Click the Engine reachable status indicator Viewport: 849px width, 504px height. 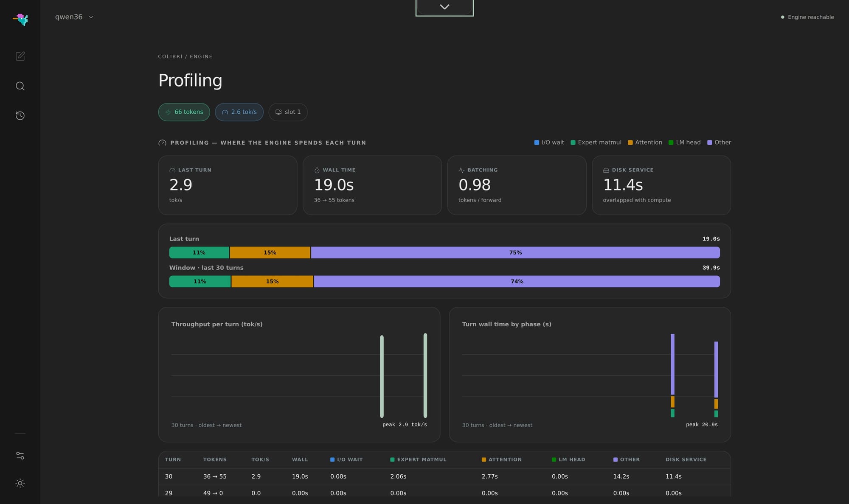[x=807, y=17]
